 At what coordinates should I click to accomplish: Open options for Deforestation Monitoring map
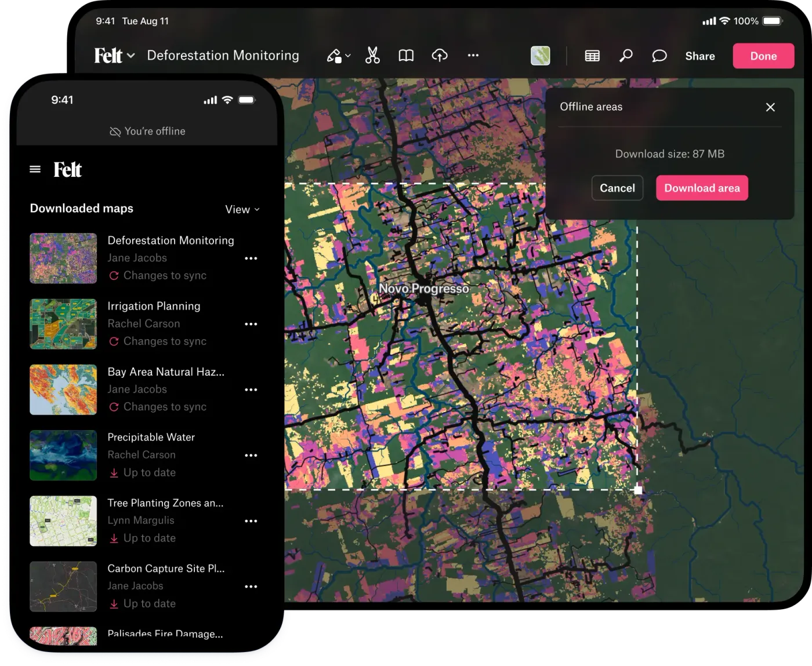click(251, 259)
